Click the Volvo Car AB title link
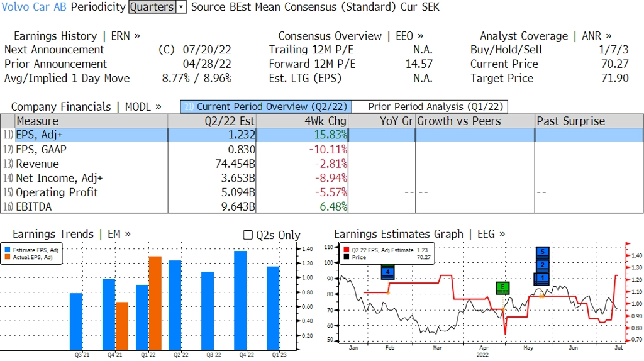644x361 pixels. coord(34,7)
